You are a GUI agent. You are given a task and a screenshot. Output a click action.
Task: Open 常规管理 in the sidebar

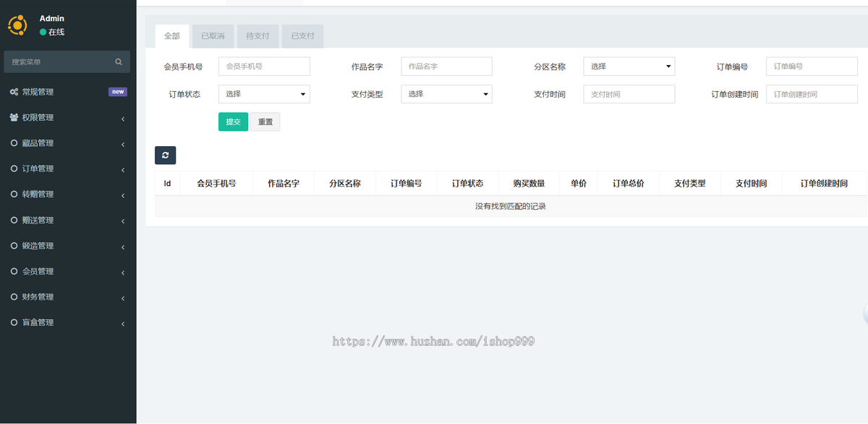pos(68,92)
